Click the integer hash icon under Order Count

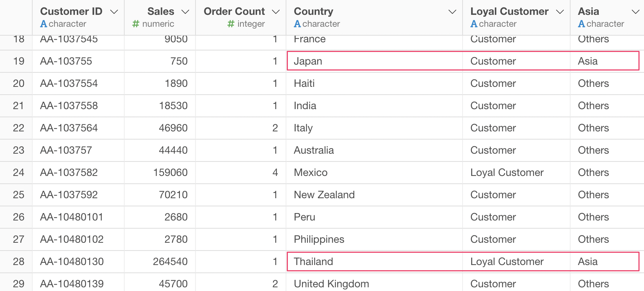[x=231, y=24]
